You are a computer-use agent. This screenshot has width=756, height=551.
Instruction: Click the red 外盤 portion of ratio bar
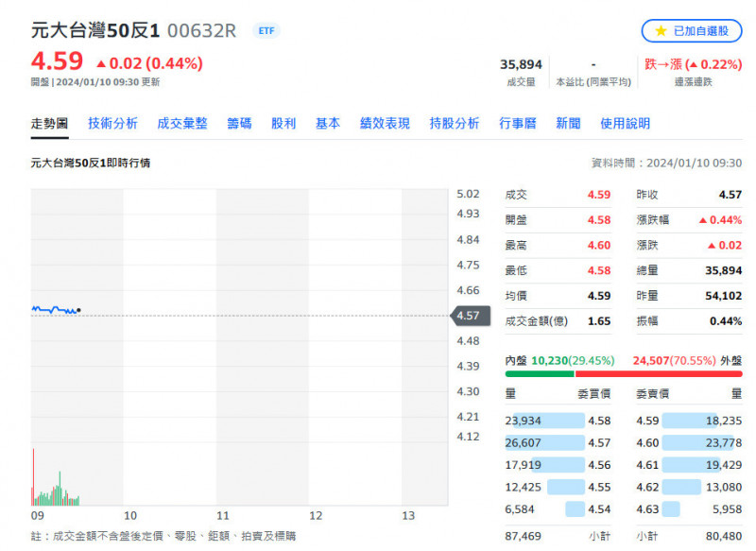point(659,374)
